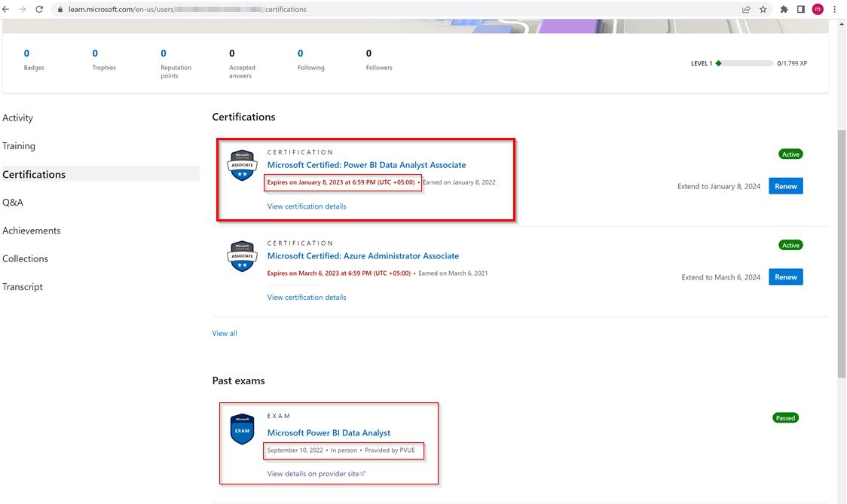Renew the Power BI certification
Viewport: 847px width, 504px height.
(785, 186)
